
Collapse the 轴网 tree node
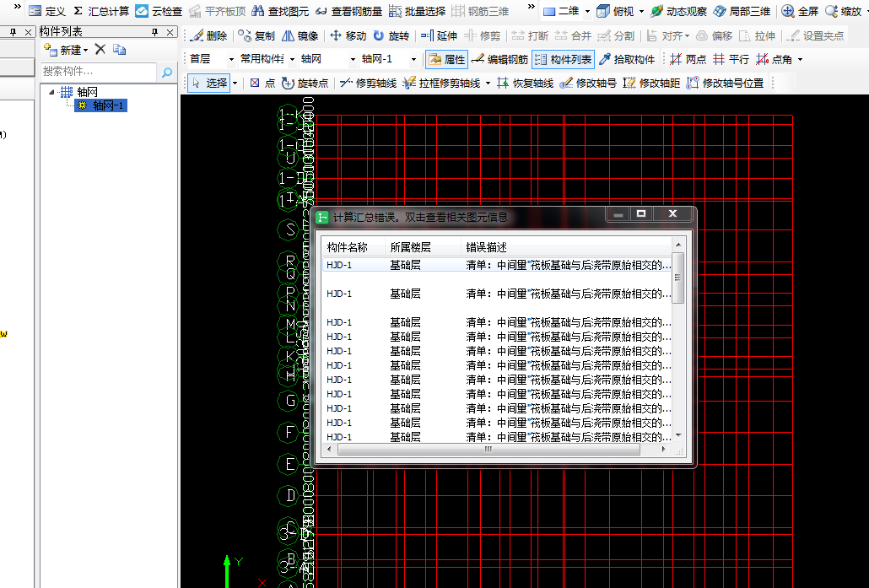click(x=51, y=92)
